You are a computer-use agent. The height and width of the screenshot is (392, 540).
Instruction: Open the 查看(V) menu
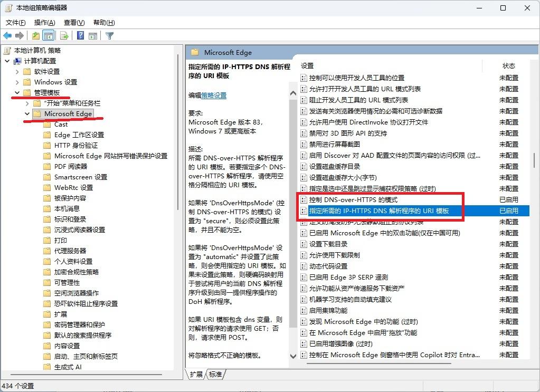click(x=74, y=23)
